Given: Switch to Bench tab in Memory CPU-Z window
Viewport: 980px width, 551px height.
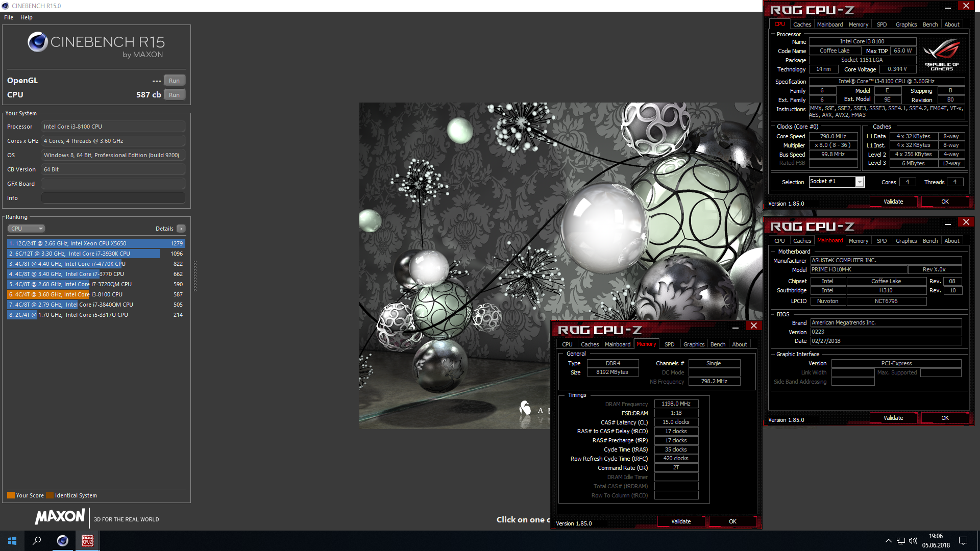Looking at the screenshot, I should pos(718,344).
